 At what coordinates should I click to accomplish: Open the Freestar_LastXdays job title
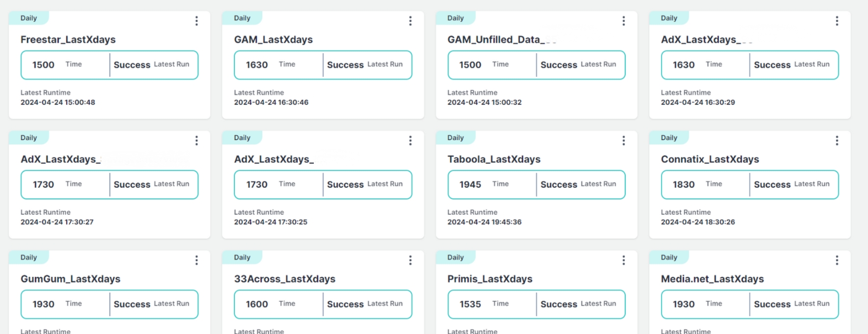click(x=68, y=40)
